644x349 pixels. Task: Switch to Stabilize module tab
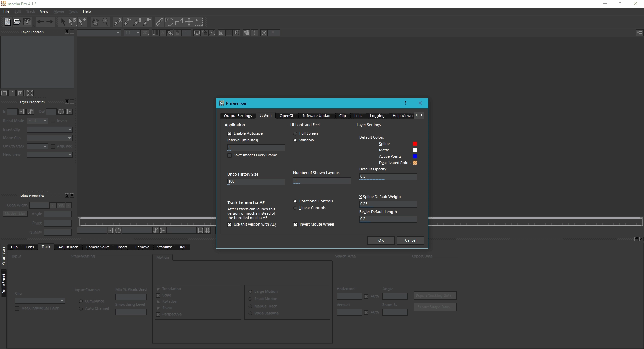pos(165,247)
